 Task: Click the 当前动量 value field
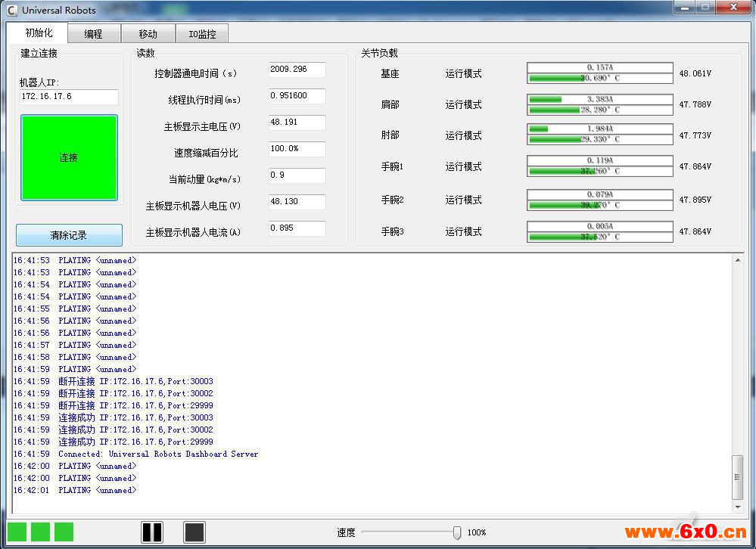[297, 175]
